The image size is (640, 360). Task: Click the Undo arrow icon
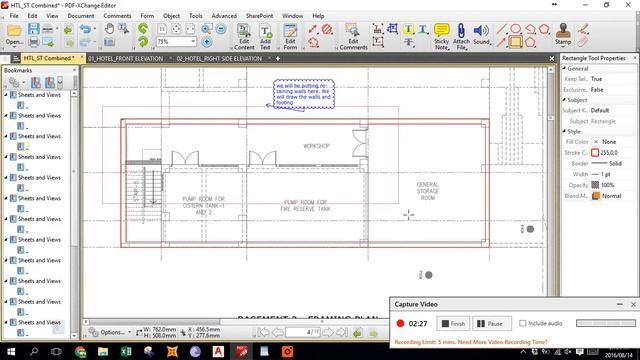(x=85, y=29)
